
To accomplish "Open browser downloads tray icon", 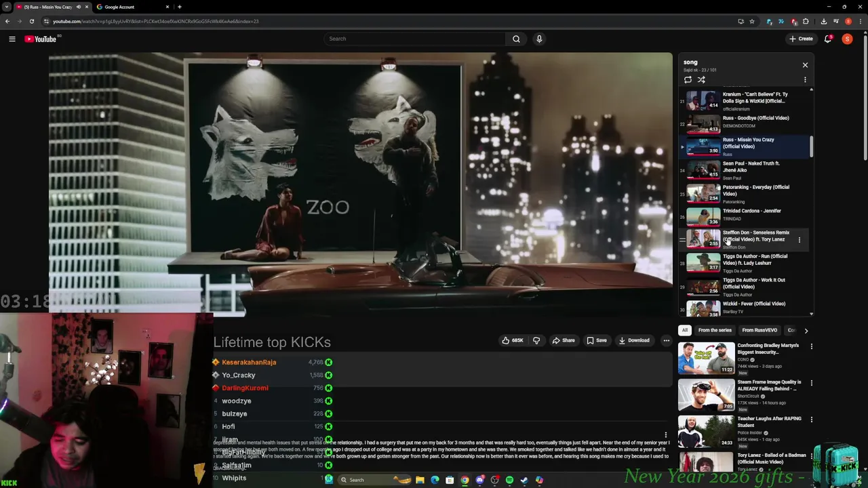I will tap(823, 21).
